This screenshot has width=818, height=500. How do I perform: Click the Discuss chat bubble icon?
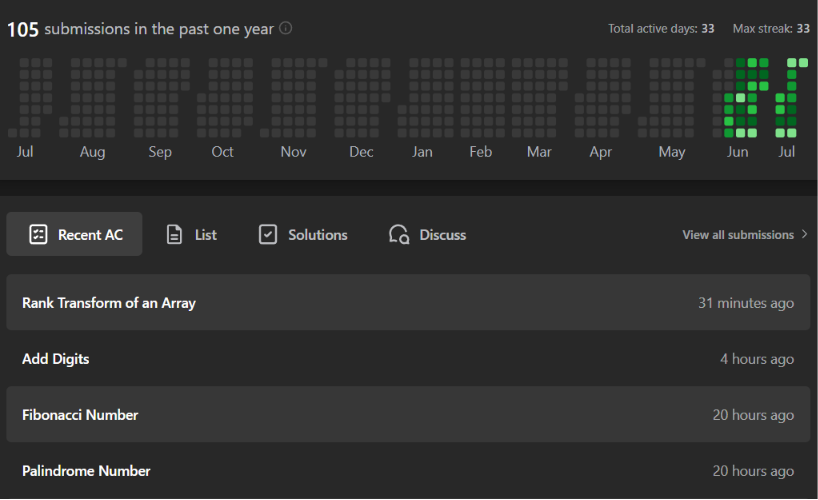(x=399, y=234)
